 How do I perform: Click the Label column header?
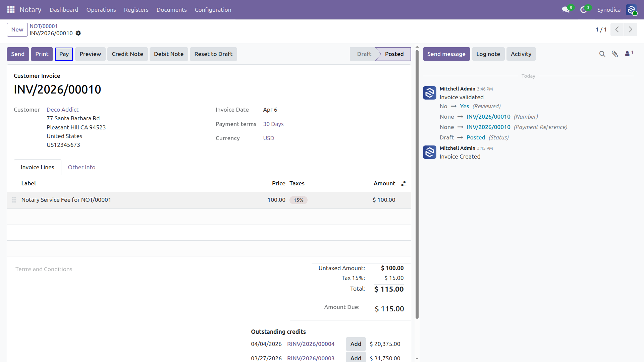click(x=29, y=183)
